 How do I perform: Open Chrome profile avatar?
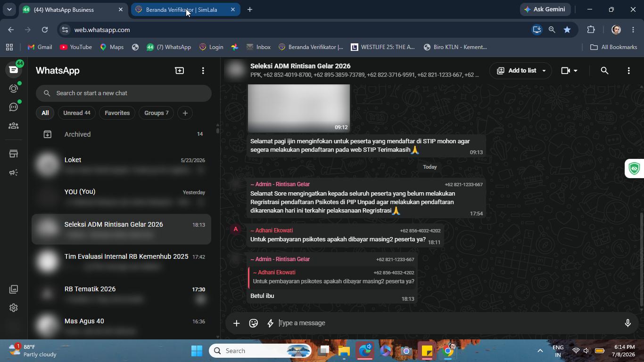(616, 30)
